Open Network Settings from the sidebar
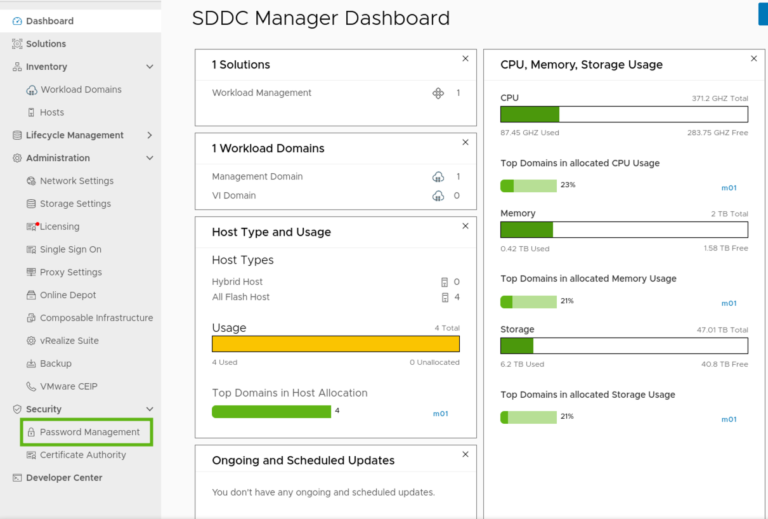Image resolution: width=768 pixels, height=519 pixels. (x=76, y=181)
